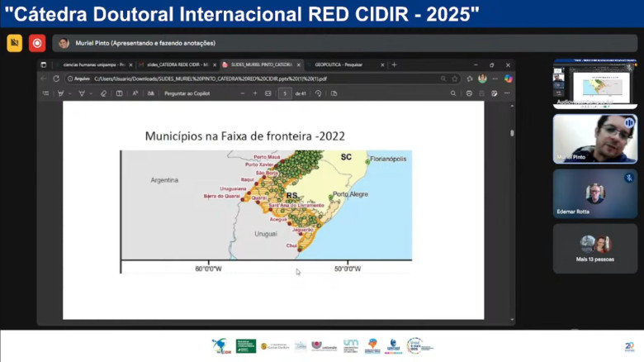This screenshot has height=362, width=644.
Task: Click the PDF zoom in plus icon
Action: click(255, 93)
